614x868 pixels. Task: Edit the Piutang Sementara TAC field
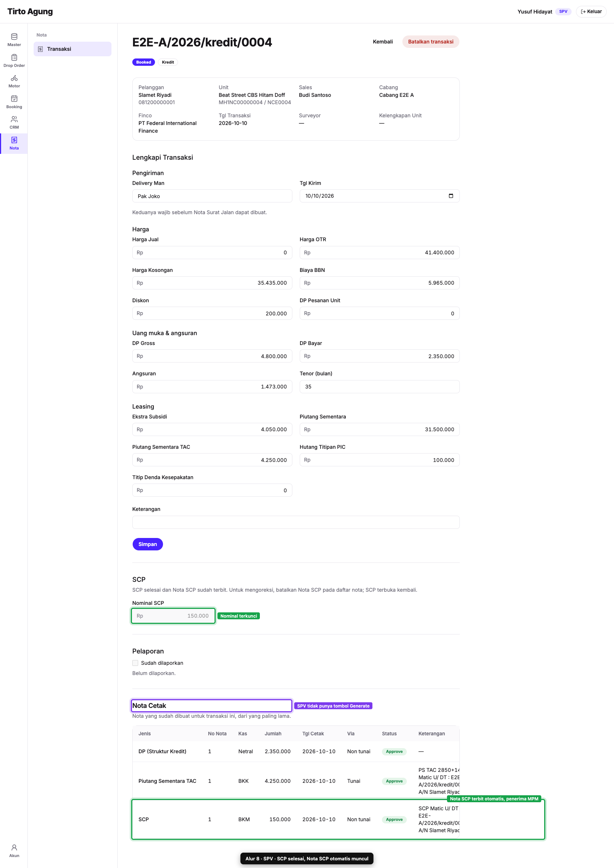click(x=212, y=460)
